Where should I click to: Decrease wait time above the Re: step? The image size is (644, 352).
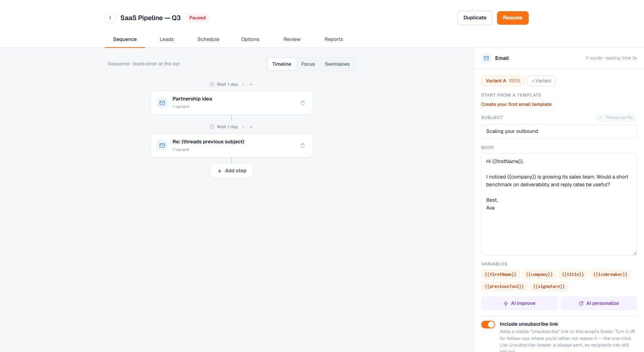(x=243, y=127)
